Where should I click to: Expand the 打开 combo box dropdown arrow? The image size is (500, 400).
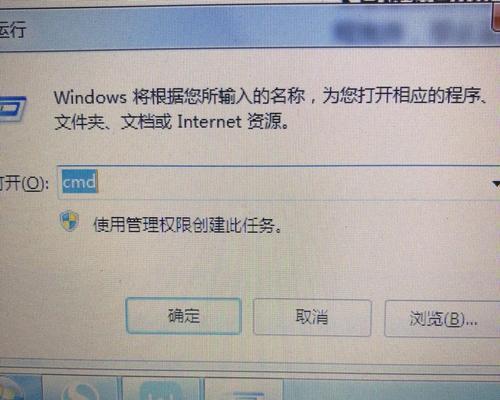pos(496,184)
